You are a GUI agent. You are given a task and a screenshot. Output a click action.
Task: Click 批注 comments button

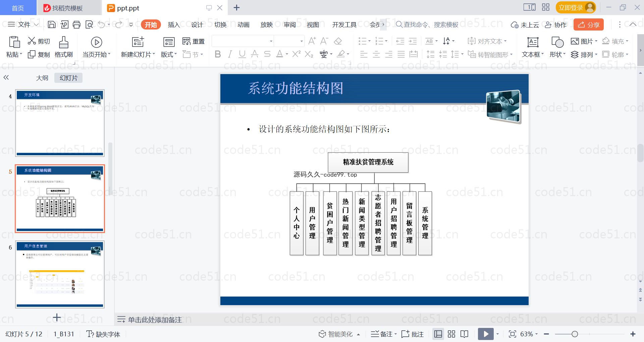(413, 334)
